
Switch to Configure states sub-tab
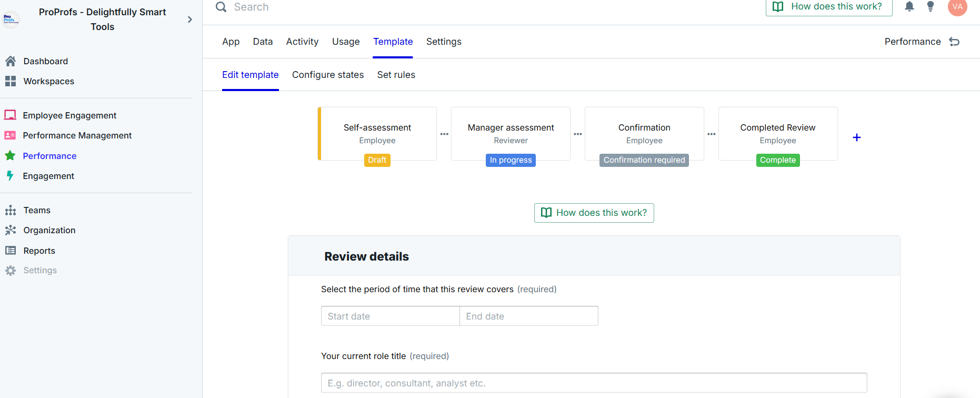tap(328, 75)
